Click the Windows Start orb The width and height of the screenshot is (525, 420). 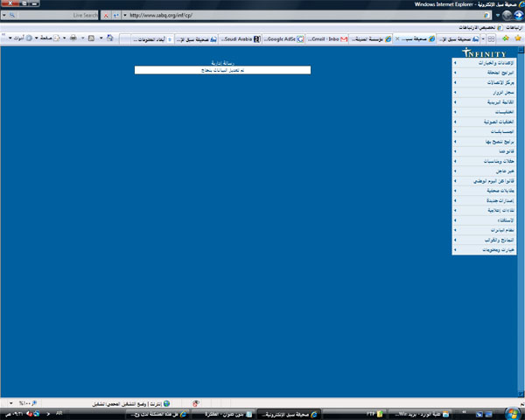516,412
